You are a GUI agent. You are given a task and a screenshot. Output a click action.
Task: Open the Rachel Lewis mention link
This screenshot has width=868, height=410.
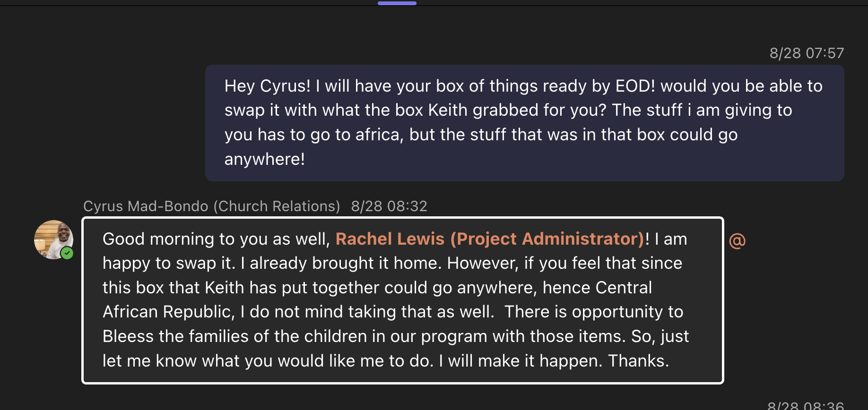click(490, 239)
